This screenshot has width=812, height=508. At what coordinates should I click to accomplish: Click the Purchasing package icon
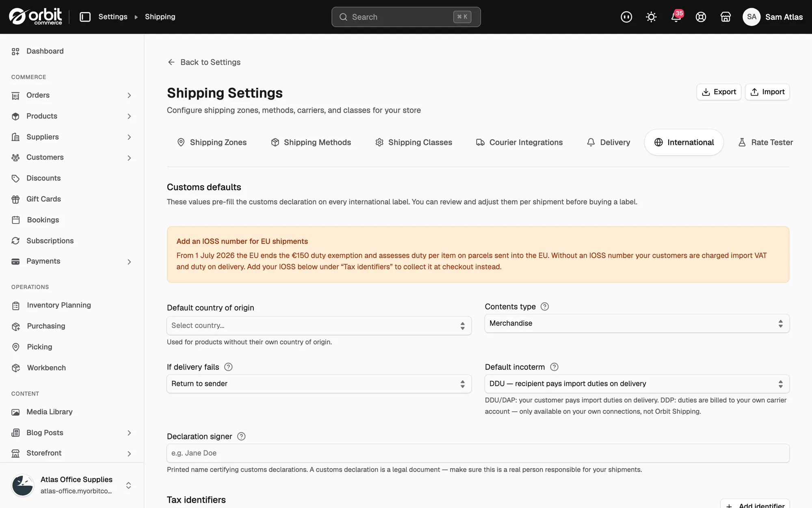point(16,326)
